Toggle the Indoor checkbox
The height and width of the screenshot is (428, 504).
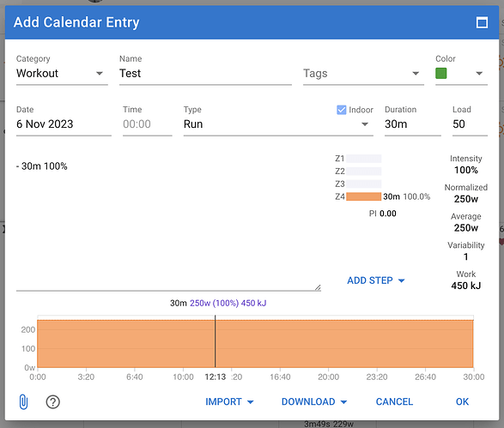click(342, 110)
